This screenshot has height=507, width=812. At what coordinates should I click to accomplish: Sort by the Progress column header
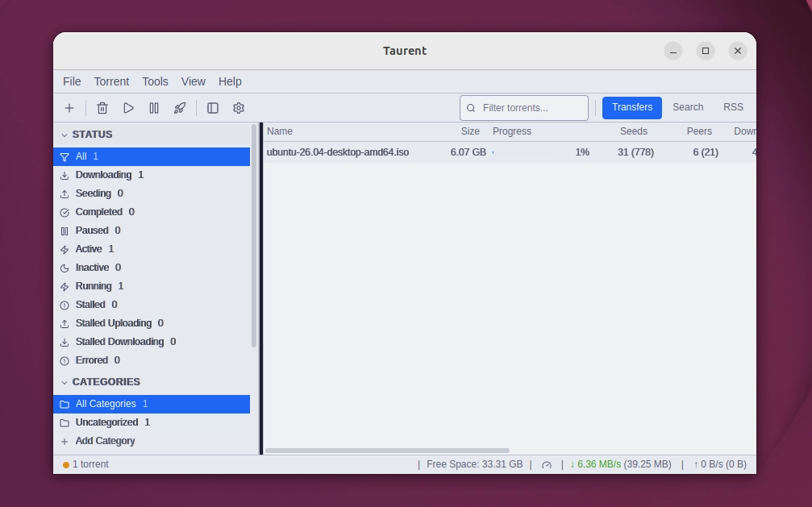tap(512, 131)
